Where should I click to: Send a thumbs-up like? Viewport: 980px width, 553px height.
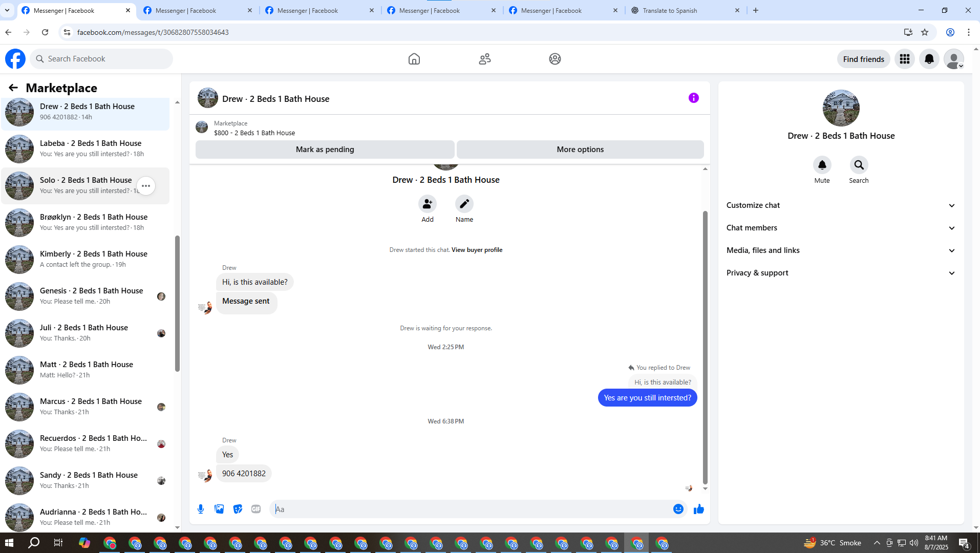pos(699,509)
